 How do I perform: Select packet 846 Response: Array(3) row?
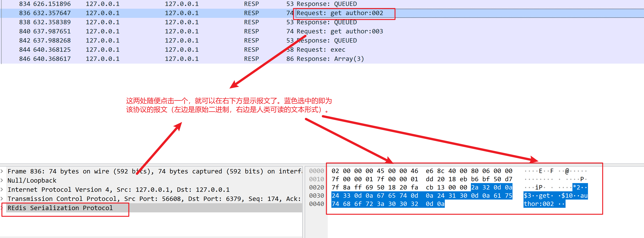322,59
